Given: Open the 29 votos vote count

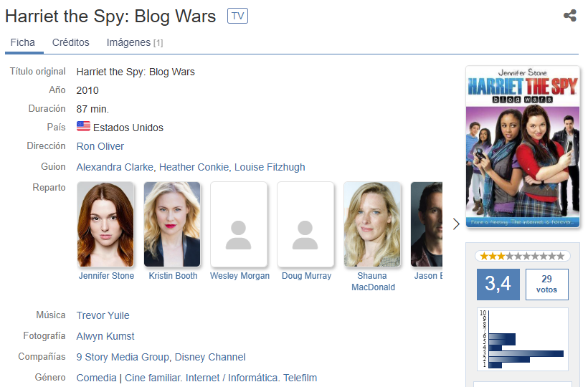Looking at the screenshot, I should (x=546, y=284).
